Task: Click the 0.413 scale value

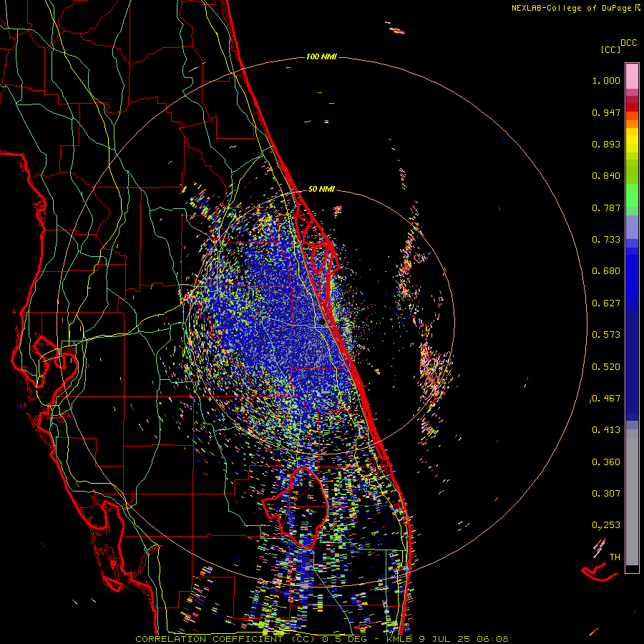Action: click(606, 430)
